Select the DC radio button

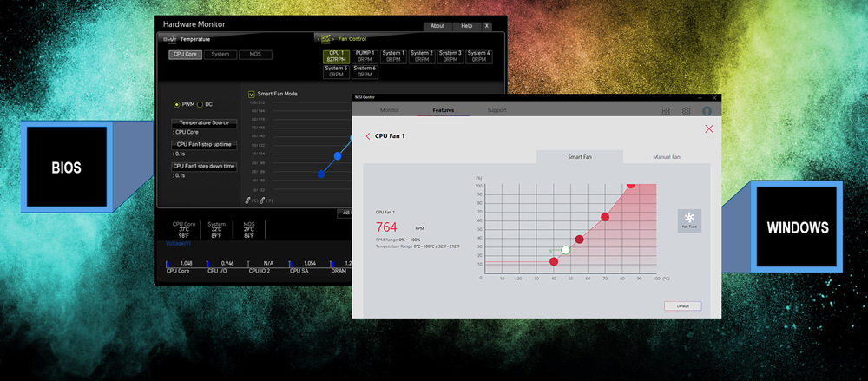pyautogui.click(x=200, y=104)
